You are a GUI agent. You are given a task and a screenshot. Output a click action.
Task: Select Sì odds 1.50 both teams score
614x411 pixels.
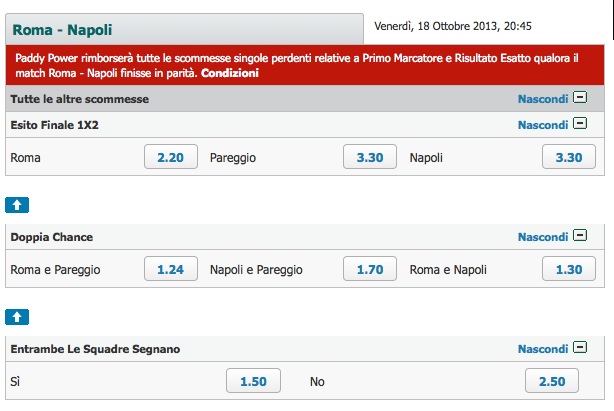pos(253,381)
